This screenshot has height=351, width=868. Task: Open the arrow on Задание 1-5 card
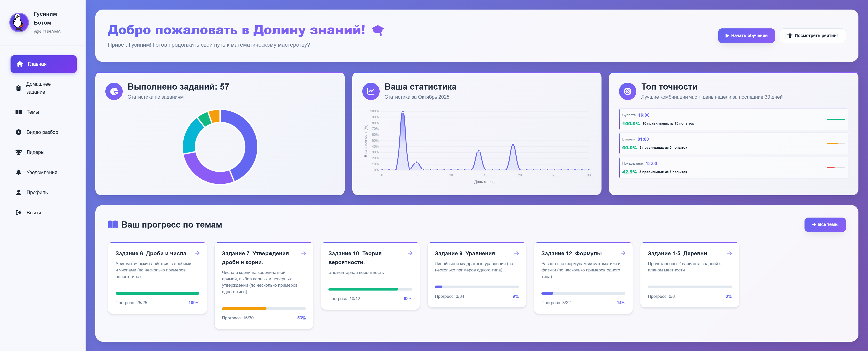tap(729, 253)
